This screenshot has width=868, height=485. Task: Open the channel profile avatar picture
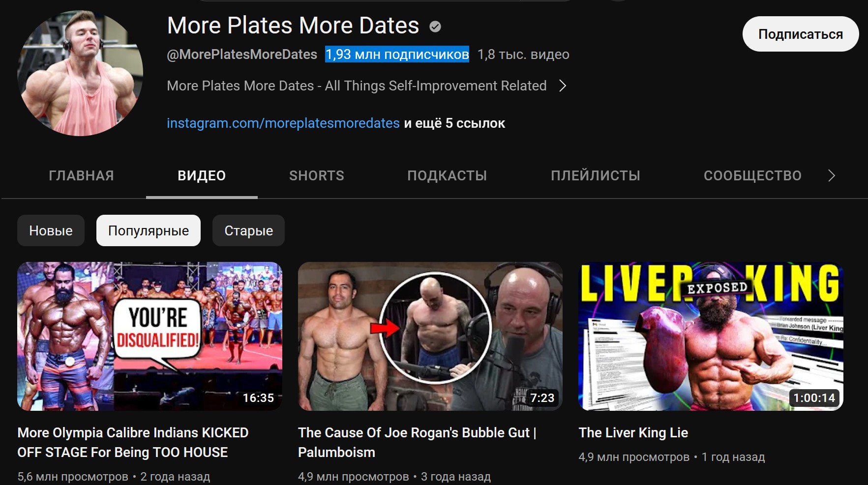coord(80,73)
